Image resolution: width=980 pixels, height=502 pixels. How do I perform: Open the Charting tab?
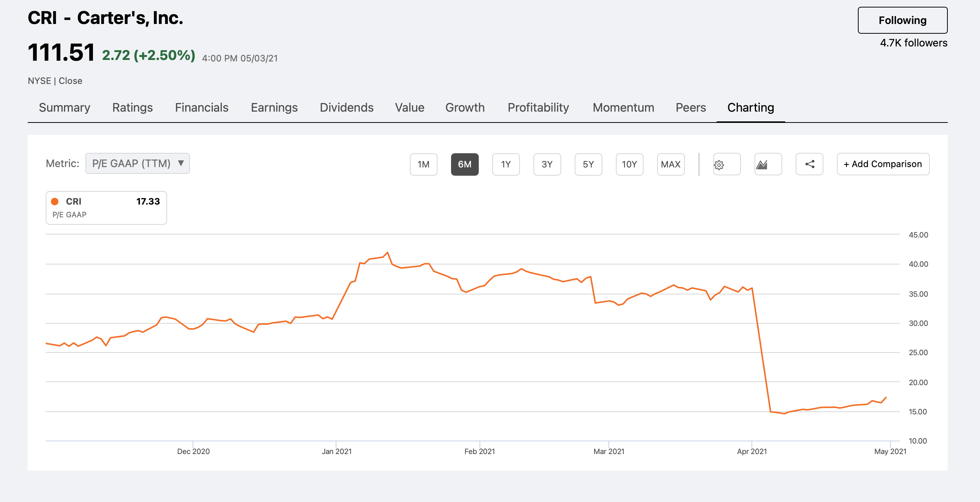(x=751, y=108)
